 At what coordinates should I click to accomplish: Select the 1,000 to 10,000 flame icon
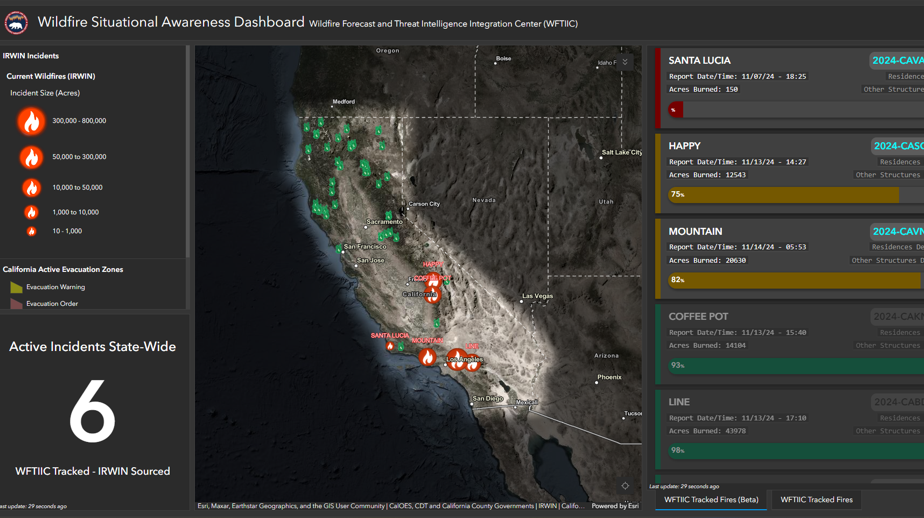coord(31,212)
